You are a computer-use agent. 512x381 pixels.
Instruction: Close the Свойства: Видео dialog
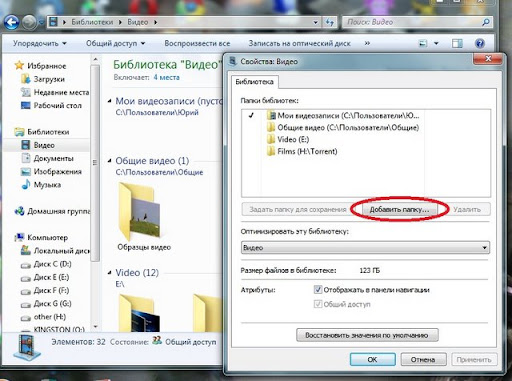pyautogui.click(x=488, y=59)
